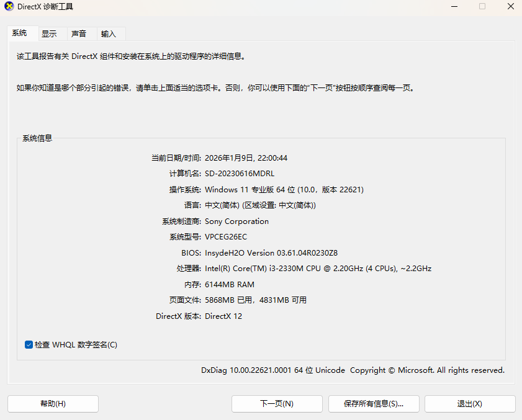
Task: Click the DirectX 诊断工具 window title
Action: (45, 7)
